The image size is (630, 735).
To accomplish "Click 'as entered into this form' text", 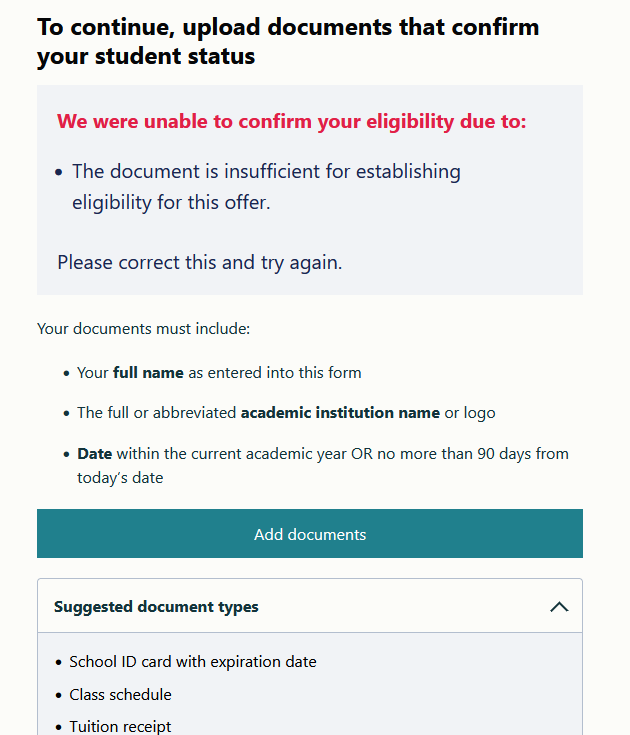I will coord(275,373).
